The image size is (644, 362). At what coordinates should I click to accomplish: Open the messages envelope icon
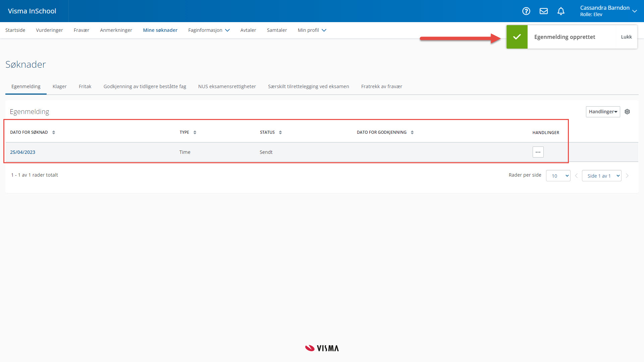click(543, 11)
